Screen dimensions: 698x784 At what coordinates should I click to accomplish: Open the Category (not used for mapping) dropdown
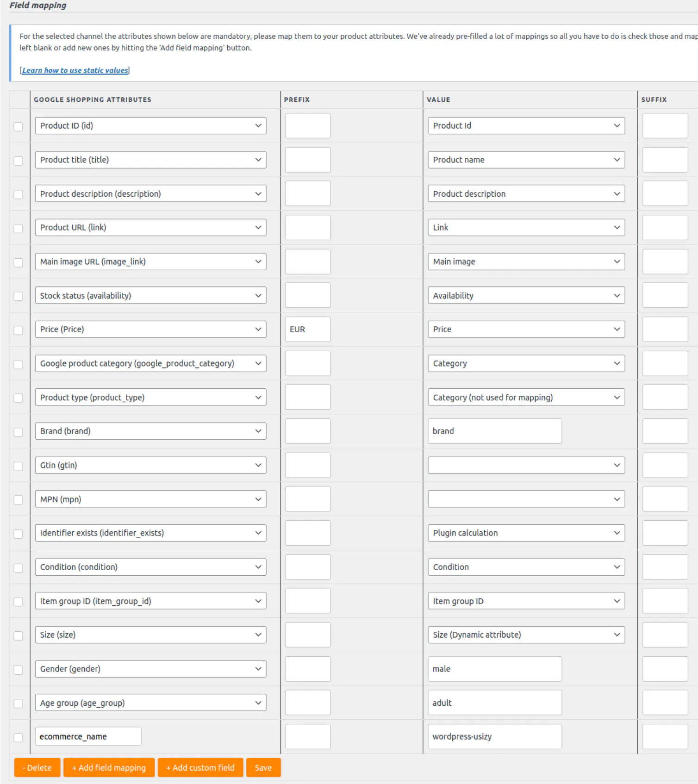[526, 398]
